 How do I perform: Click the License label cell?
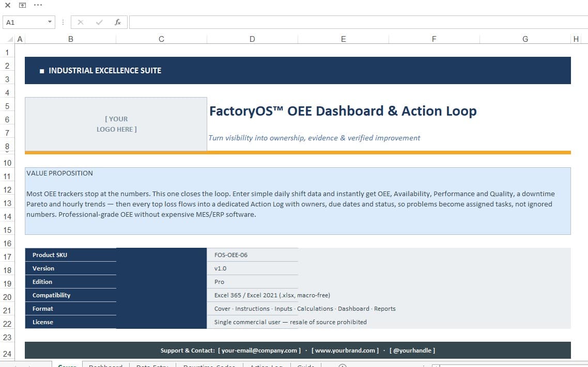point(70,322)
